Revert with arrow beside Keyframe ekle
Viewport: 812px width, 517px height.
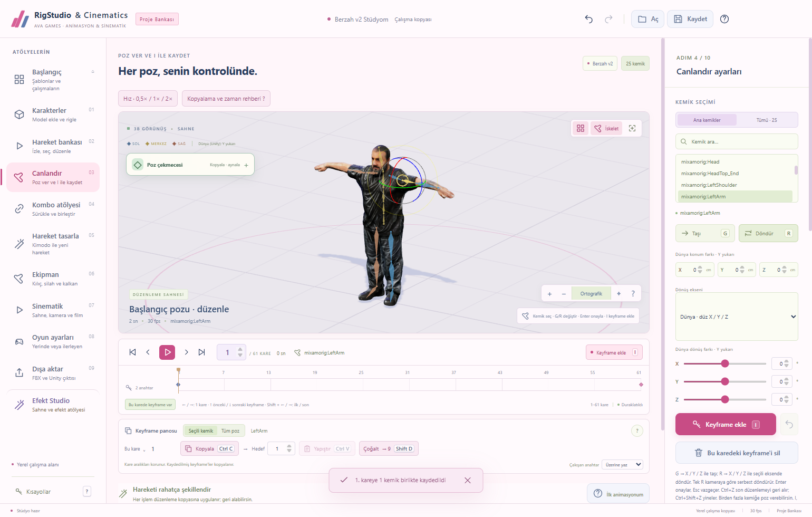[x=789, y=424]
